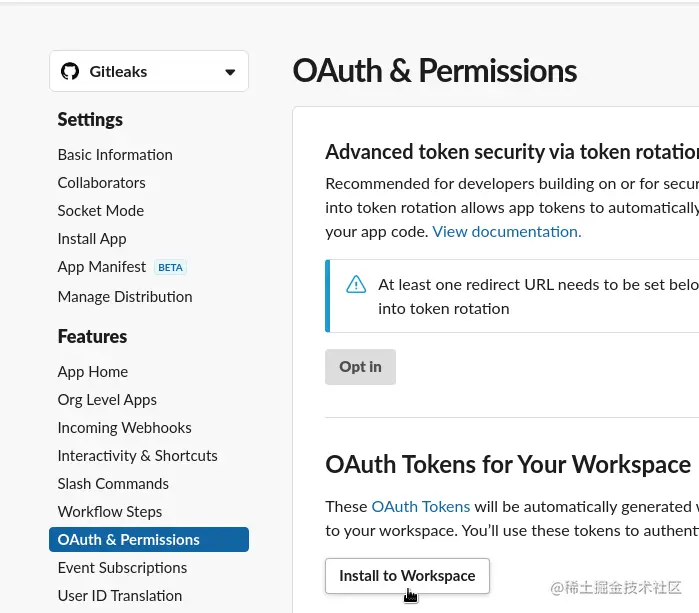Open the App Home feature page
Screen dimensions: 699x613
(x=93, y=372)
